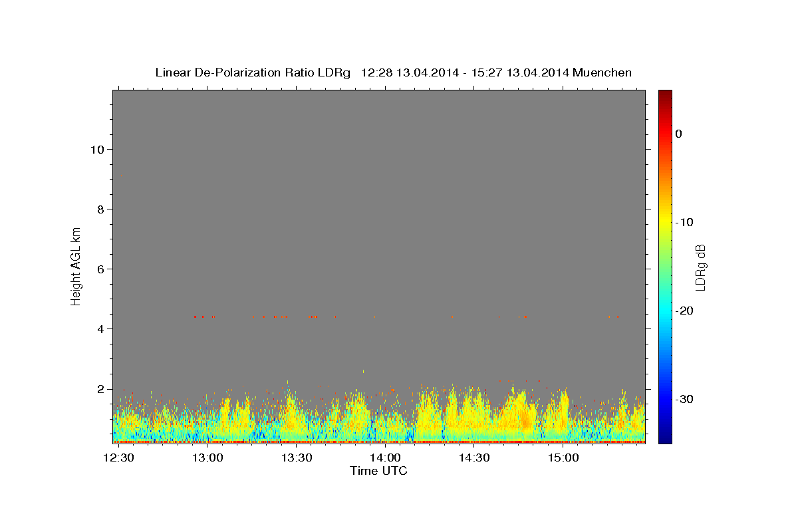
Task: Click the 14:00 time tick label
Action: pos(386,458)
